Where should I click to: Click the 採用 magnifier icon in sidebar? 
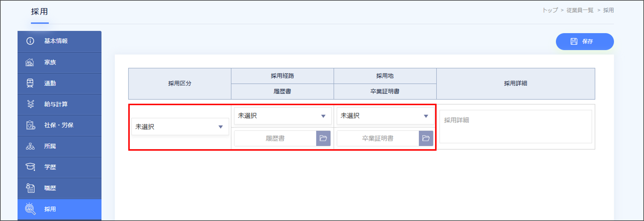pyautogui.click(x=30, y=209)
